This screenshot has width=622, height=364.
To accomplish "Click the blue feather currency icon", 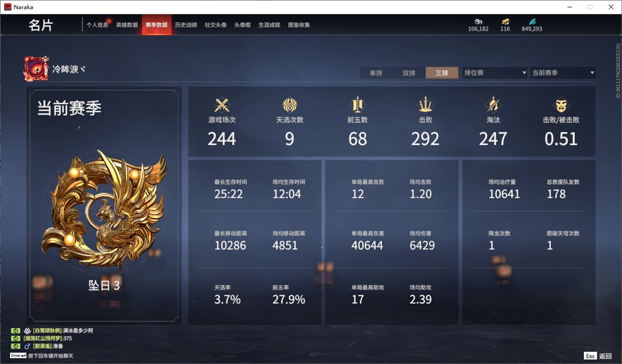I will pos(532,21).
